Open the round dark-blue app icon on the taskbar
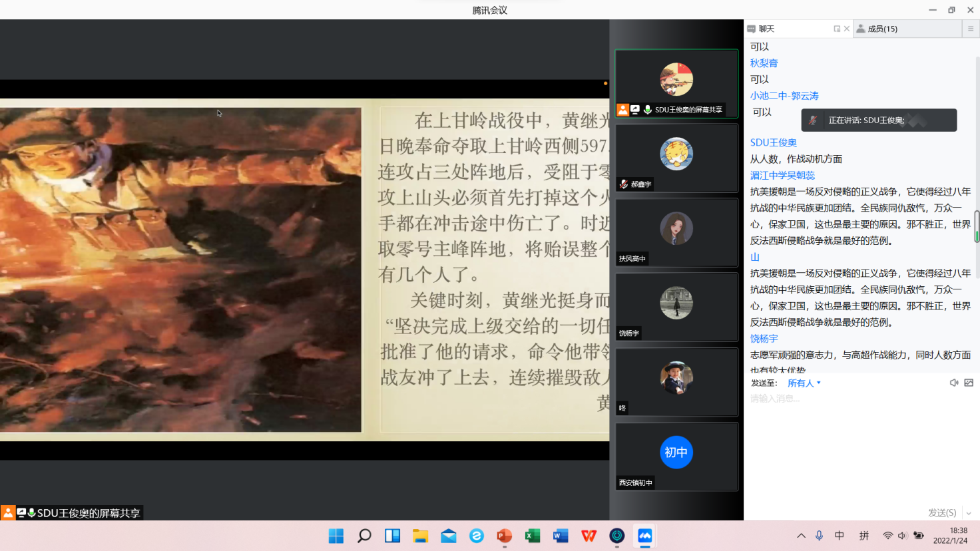Screen dimensions: 980x551 click(x=617, y=536)
